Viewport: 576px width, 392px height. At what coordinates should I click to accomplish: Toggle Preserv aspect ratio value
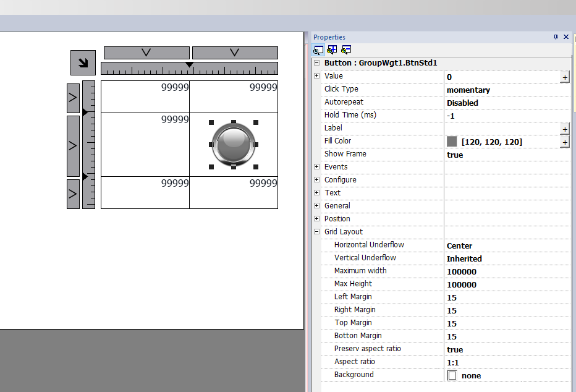[x=455, y=350]
